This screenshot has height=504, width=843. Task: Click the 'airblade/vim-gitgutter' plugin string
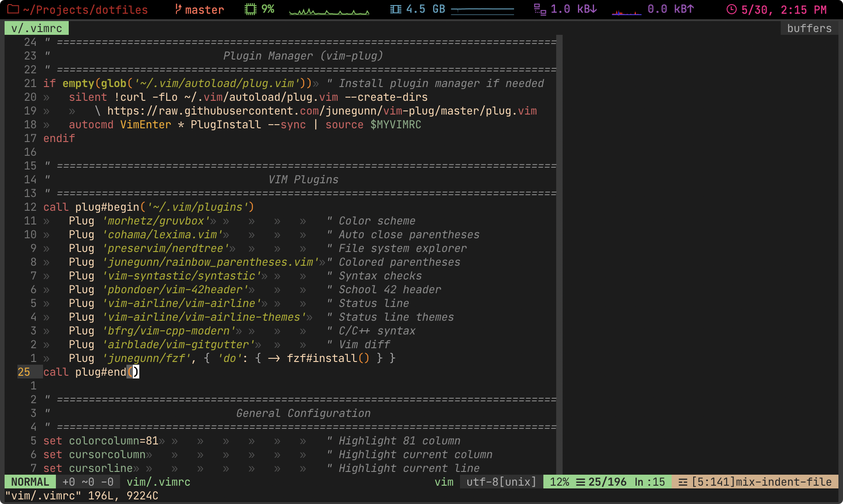179,345
